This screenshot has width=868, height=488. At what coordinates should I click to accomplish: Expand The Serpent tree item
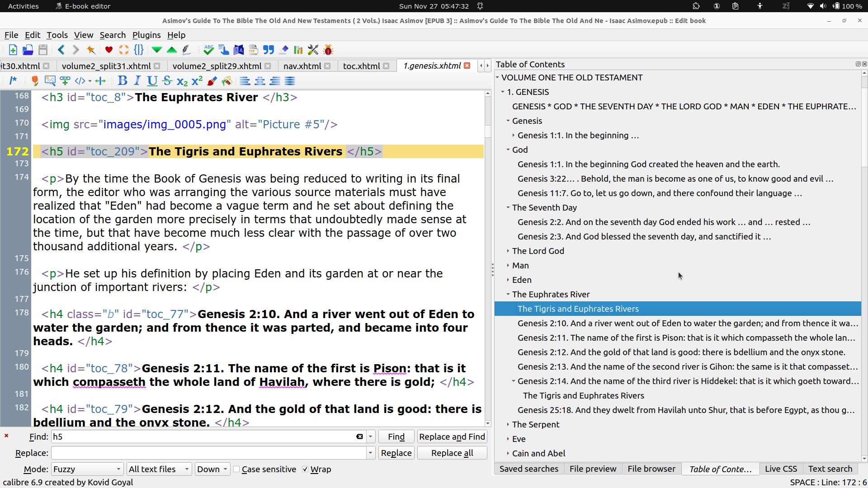click(x=508, y=424)
